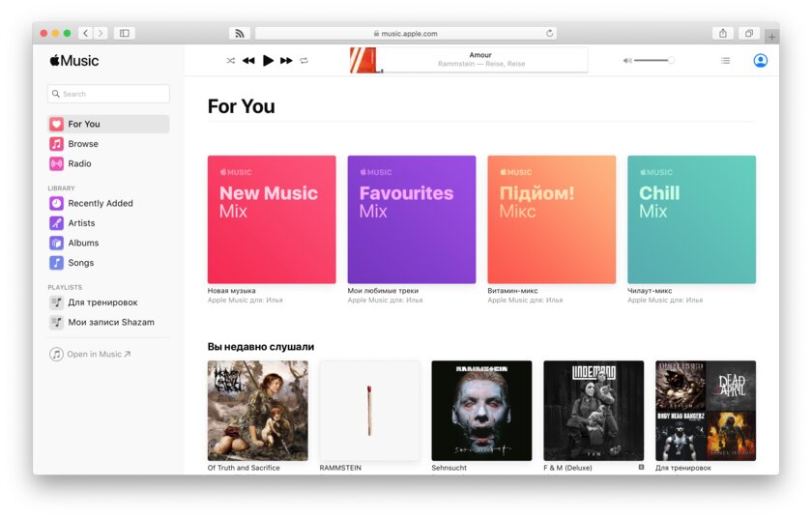
Task: Skip to previous track
Action: pos(248,61)
